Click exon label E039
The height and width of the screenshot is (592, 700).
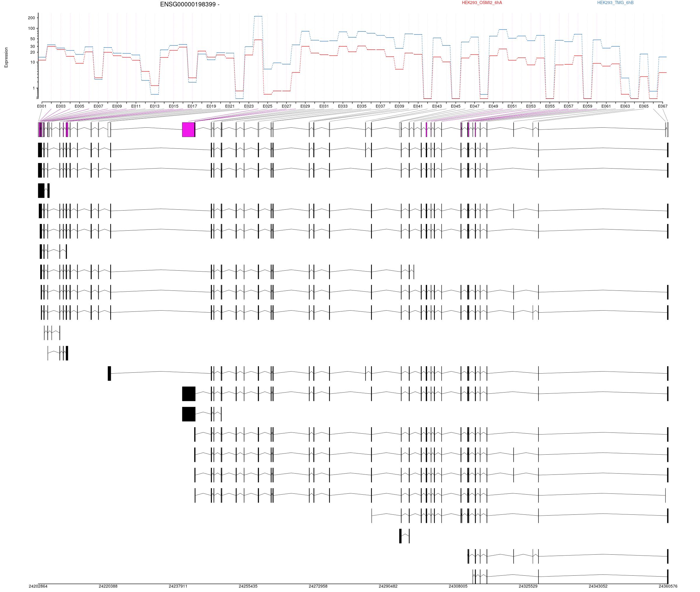click(x=399, y=106)
